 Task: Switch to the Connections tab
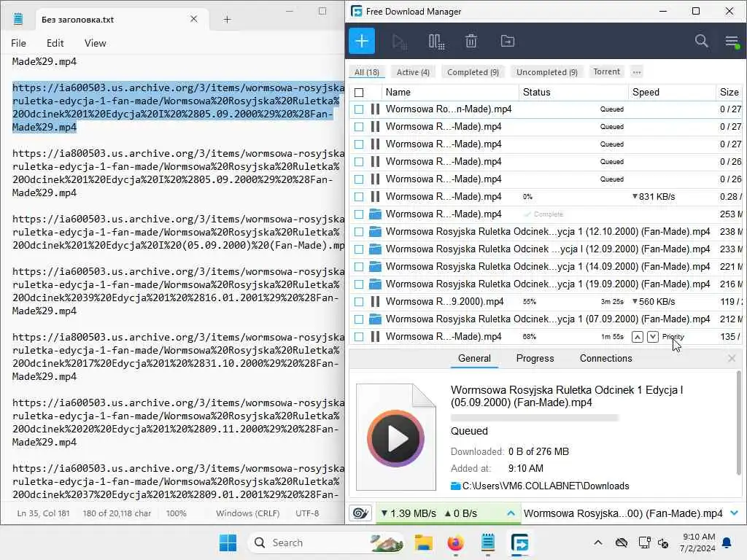point(605,359)
